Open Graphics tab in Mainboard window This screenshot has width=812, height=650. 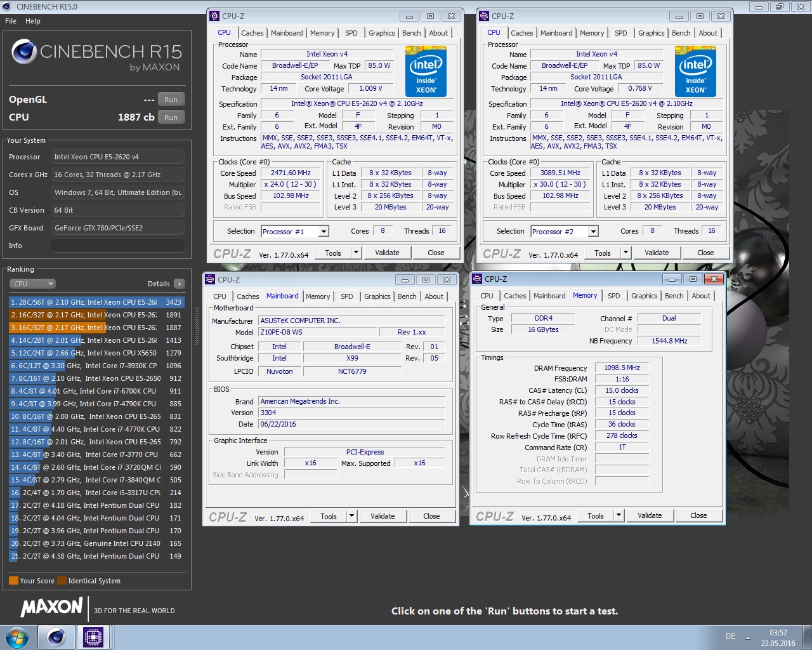point(377,296)
